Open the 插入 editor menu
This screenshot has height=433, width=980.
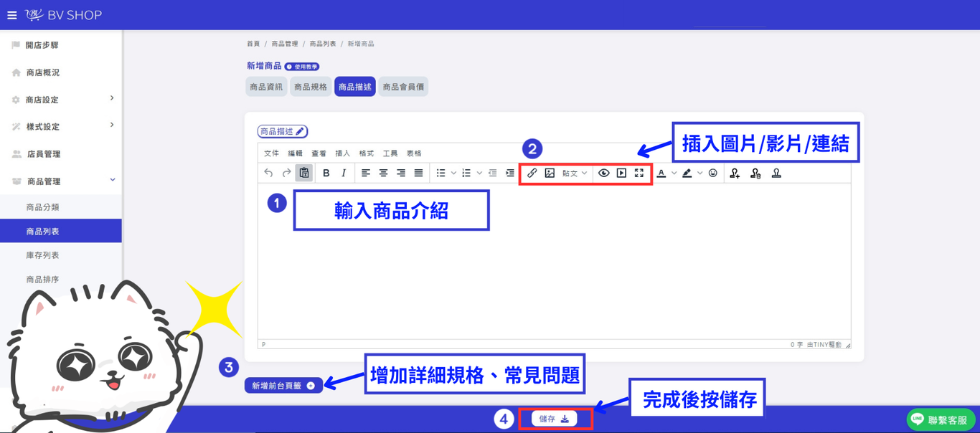click(343, 153)
